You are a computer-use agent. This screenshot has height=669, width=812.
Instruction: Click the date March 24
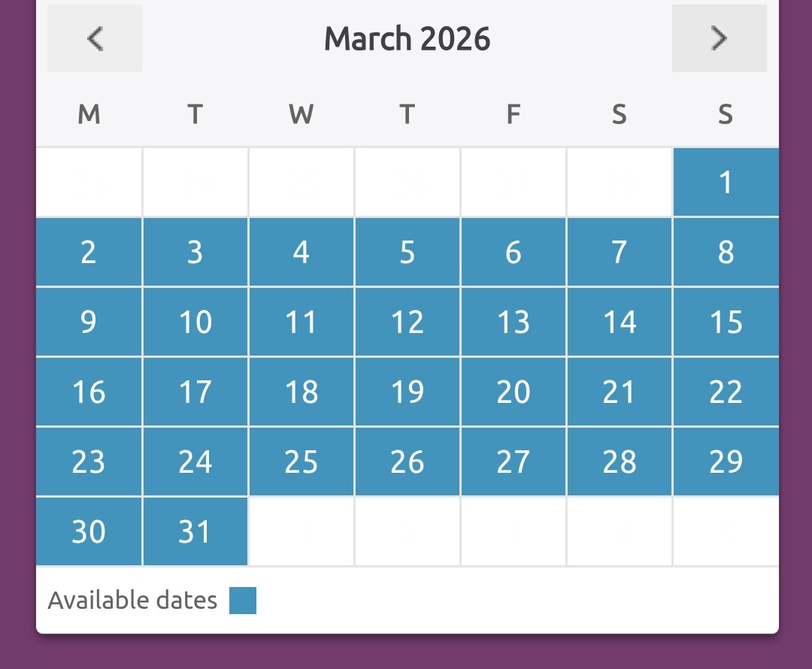[195, 462]
